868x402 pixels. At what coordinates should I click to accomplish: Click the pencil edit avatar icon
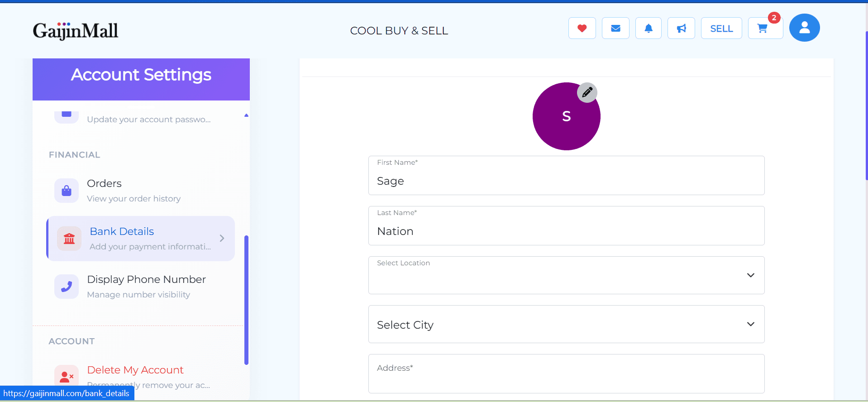click(x=587, y=93)
